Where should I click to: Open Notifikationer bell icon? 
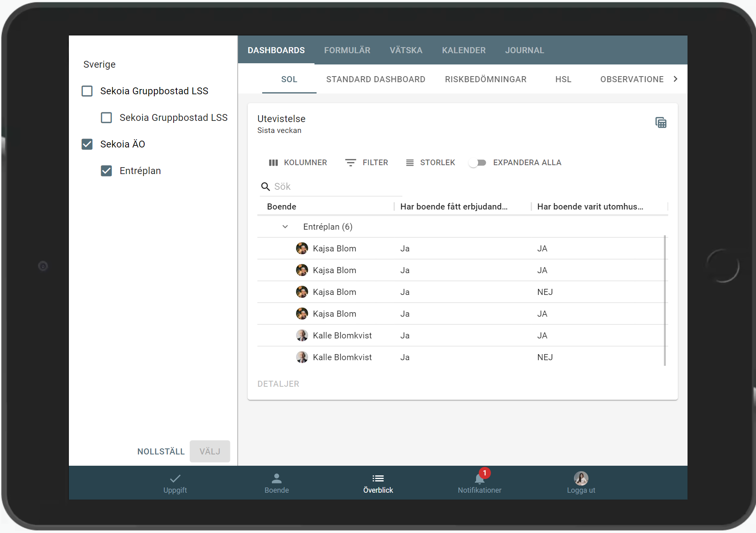pyautogui.click(x=479, y=479)
